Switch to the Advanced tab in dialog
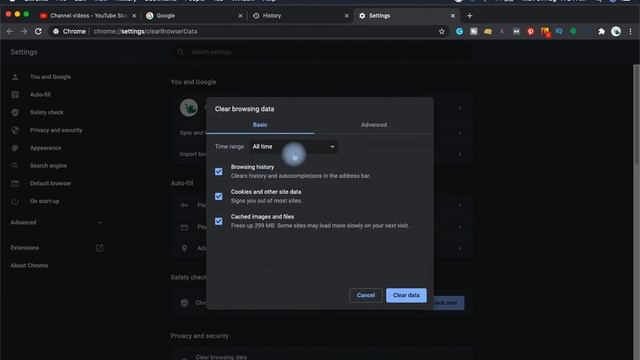The height and width of the screenshot is (360, 640). 374,125
